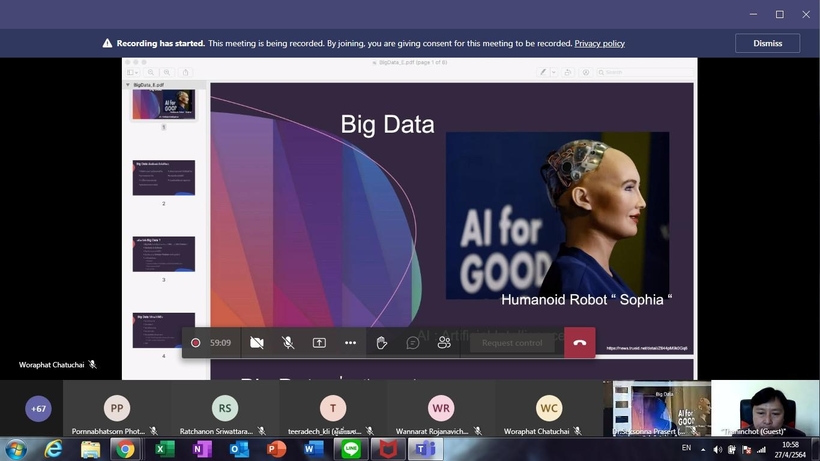Select slide 2 thumbnail in PDF sidebar

tap(164, 178)
